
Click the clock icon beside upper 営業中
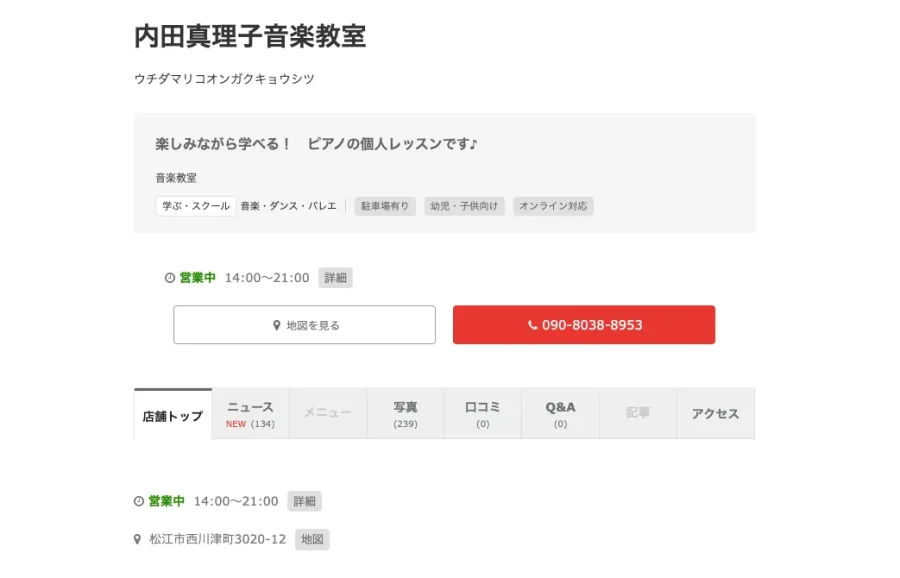[170, 278]
